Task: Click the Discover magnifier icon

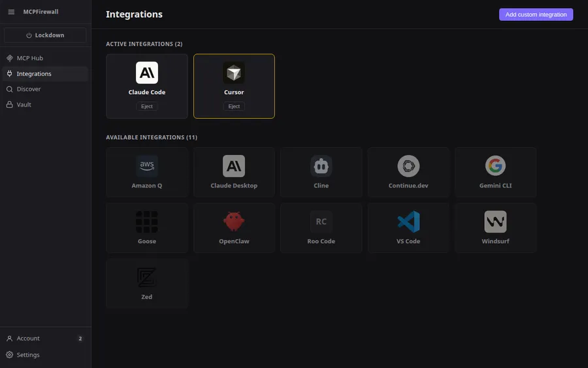Action: pos(10,90)
